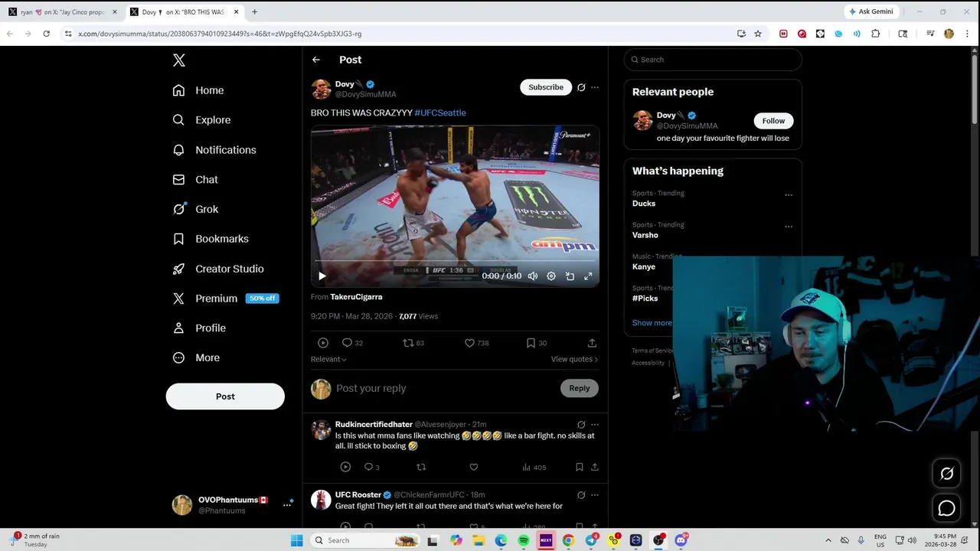Click the reply icon with 32
This screenshot has width=980, height=551.
[352, 343]
